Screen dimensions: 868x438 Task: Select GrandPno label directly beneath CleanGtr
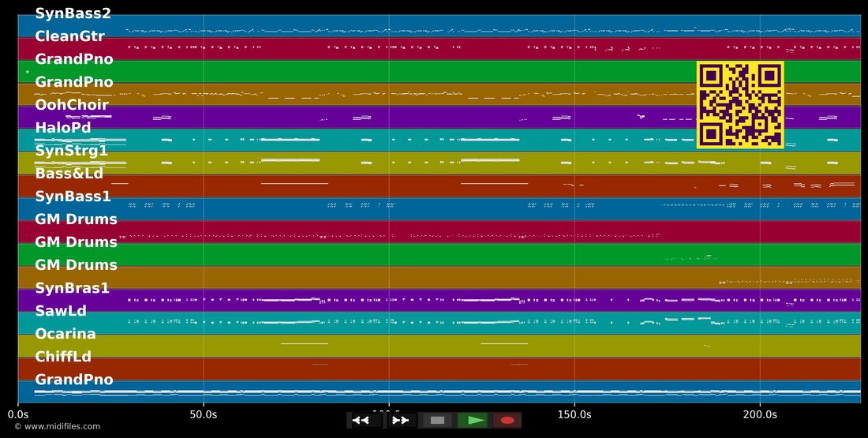coord(74,59)
